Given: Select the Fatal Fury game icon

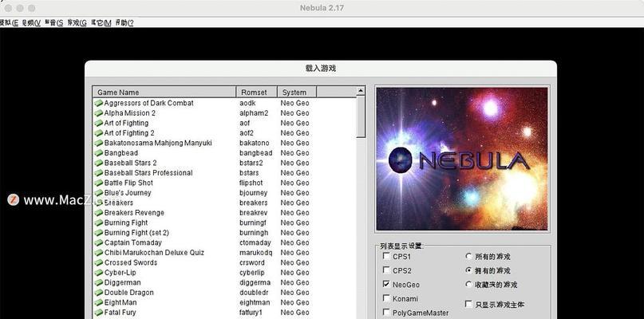Looking at the screenshot, I should [99, 313].
